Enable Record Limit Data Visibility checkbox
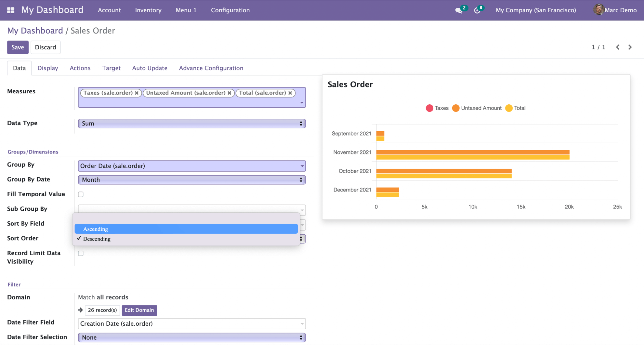Image resolution: width=644 pixels, height=345 pixels. click(x=81, y=253)
